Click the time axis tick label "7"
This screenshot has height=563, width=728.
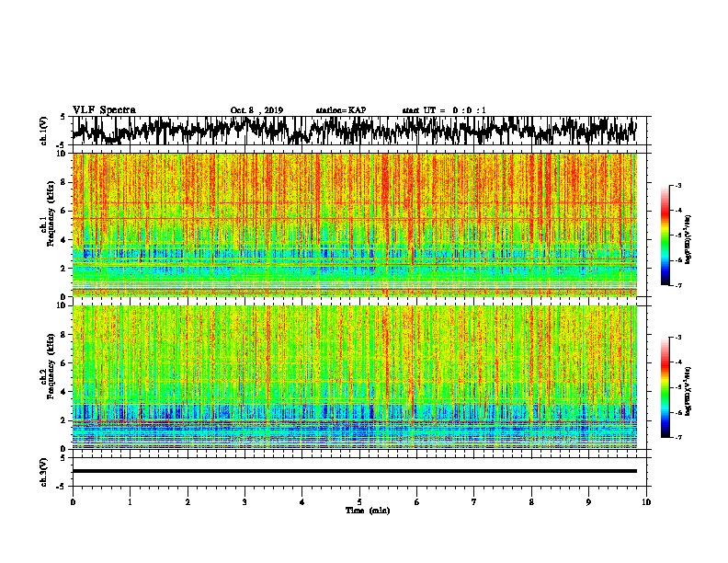click(x=474, y=501)
